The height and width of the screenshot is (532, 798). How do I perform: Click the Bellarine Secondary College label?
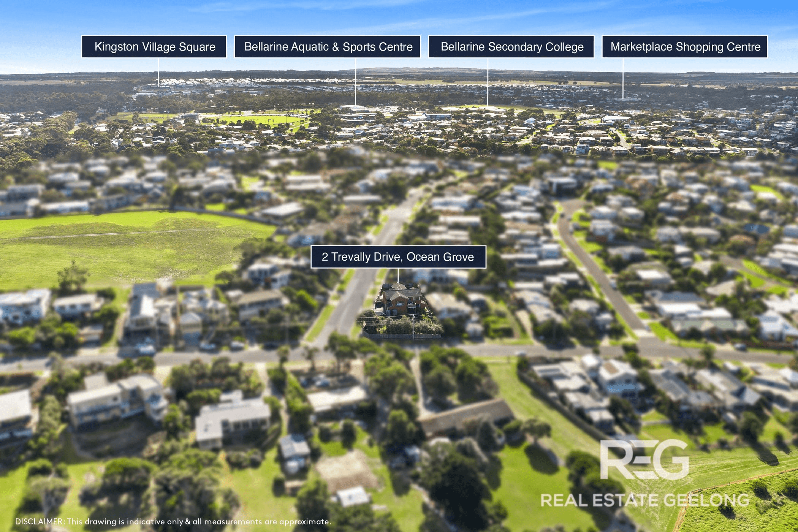tap(511, 47)
